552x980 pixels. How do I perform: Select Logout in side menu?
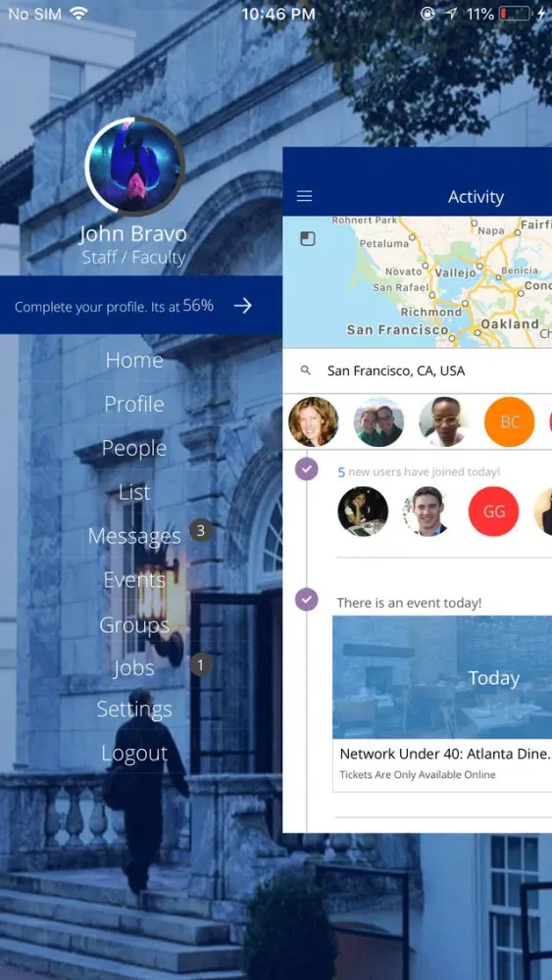click(x=134, y=753)
